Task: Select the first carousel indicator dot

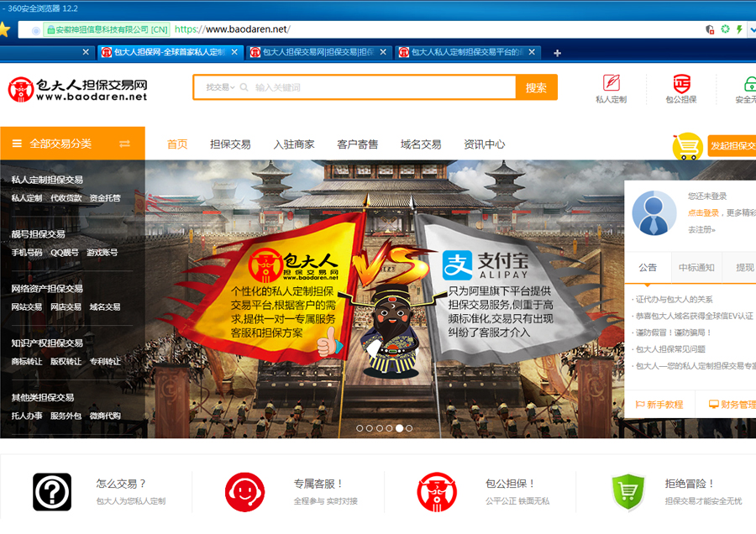Action: tap(360, 428)
